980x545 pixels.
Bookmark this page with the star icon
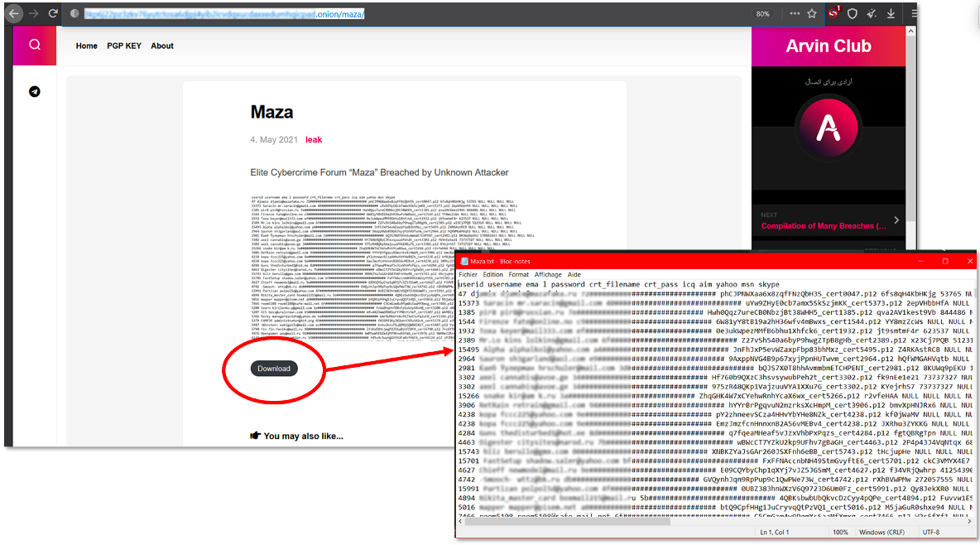(x=812, y=13)
